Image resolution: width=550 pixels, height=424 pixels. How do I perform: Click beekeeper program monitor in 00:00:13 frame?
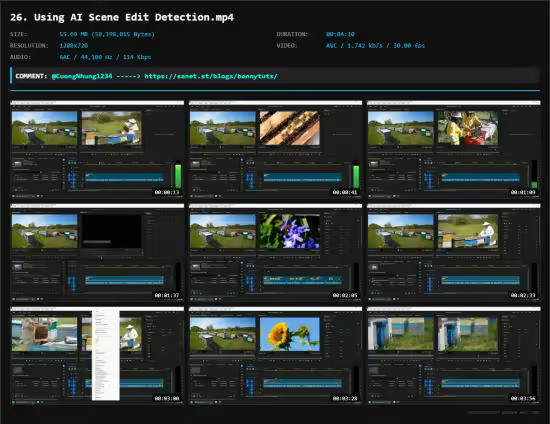point(112,128)
